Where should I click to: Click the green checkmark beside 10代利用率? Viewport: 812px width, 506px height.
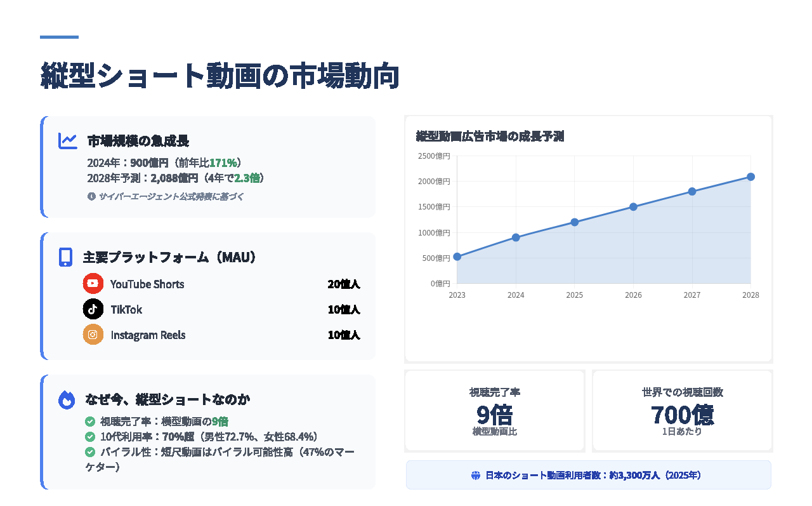[90, 437]
